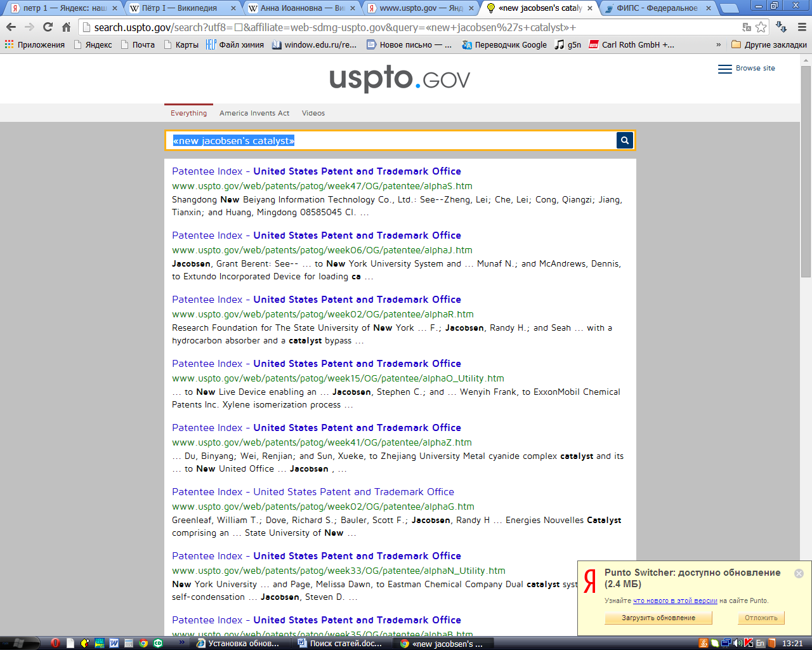Click the 13:21 clock in the tray
The width and height of the screenshot is (812, 650).
[x=792, y=643]
